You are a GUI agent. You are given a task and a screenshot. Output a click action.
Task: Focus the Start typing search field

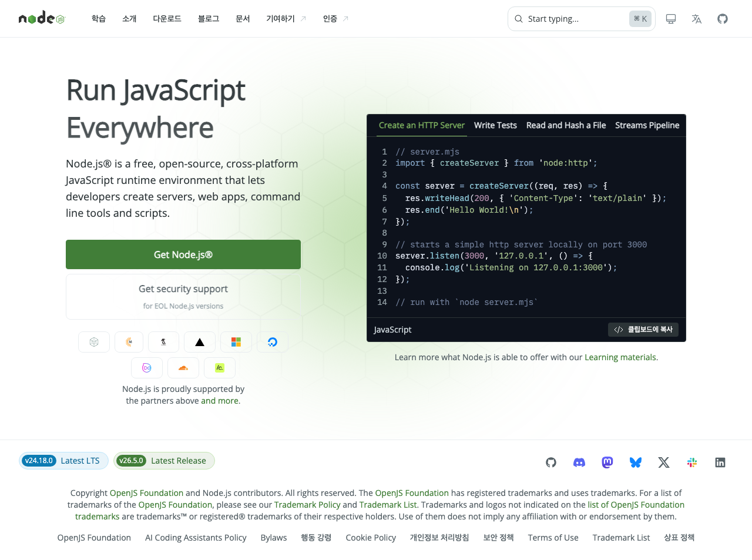582,19
